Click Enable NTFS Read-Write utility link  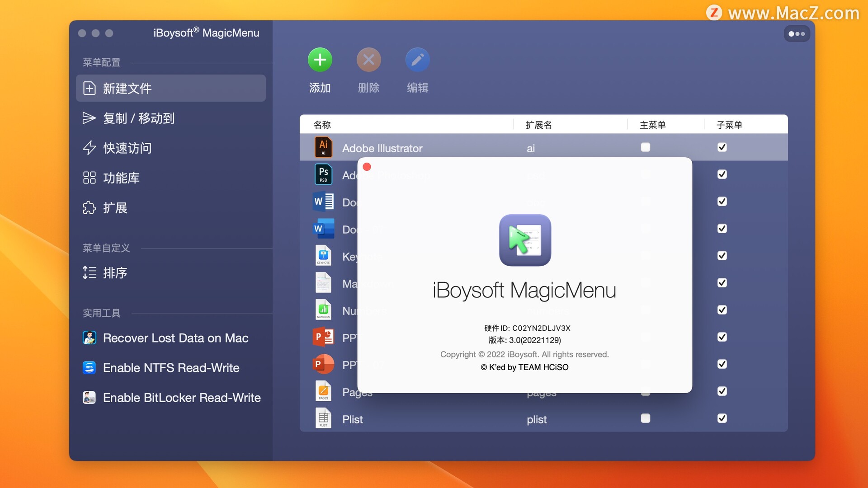[x=171, y=368]
